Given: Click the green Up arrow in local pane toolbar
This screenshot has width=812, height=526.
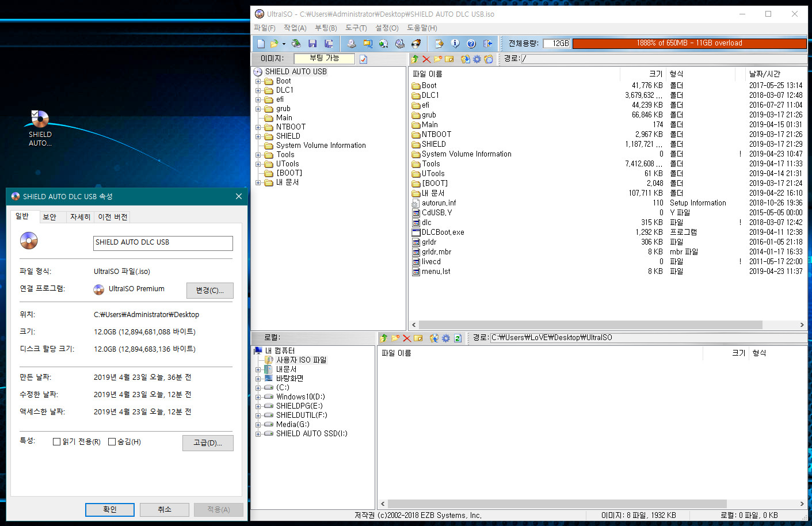Looking at the screenshot, I should pos(384,338).
